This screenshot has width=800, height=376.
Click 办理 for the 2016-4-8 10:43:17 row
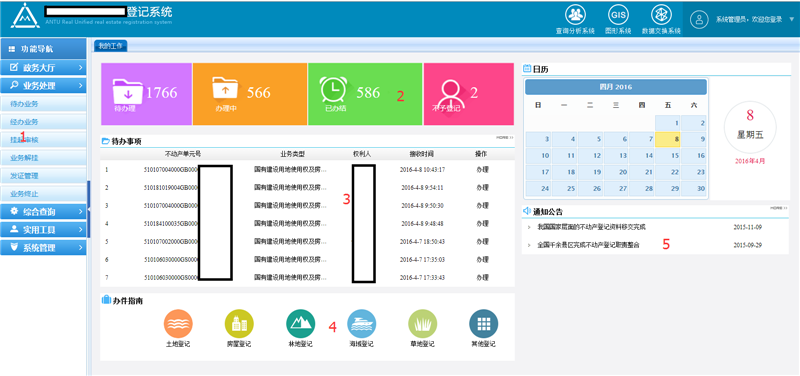coord(482,169)
